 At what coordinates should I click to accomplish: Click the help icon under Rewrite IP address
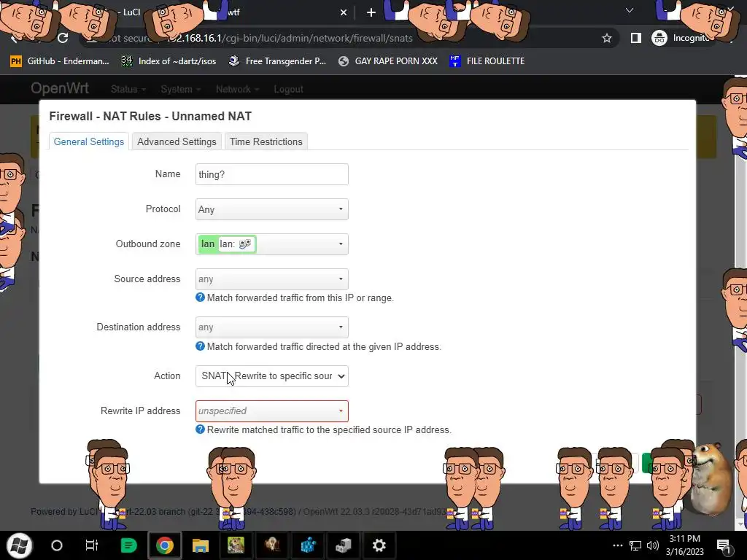coord(200,429)
